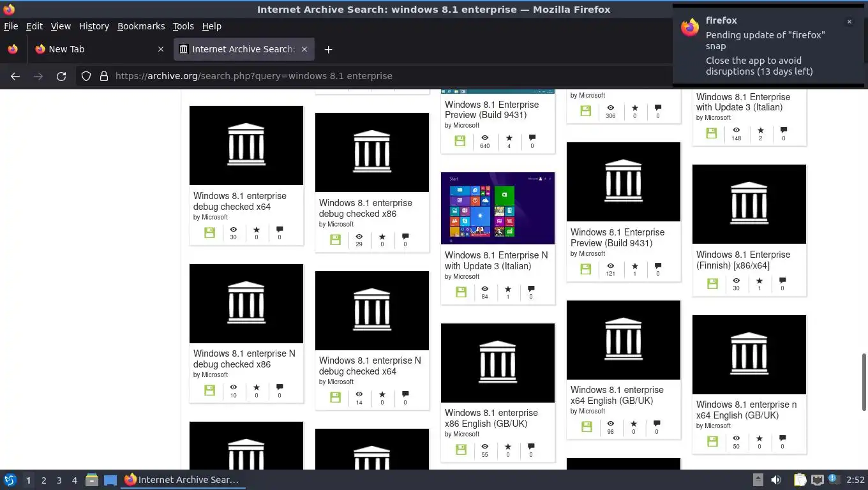Click the favorites star on enterprise debug checked x64
Screen dimensions: 868x490
[257, 229]
